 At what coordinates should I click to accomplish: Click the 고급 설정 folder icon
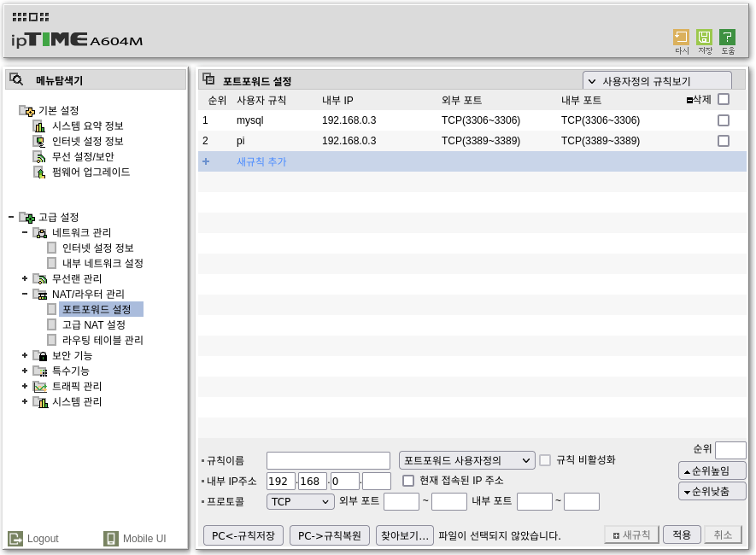click(27, 218)
